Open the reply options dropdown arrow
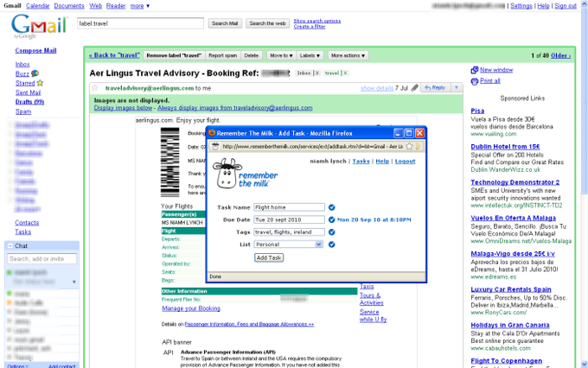This screenshot has height=368, width=588. (457, 88)
